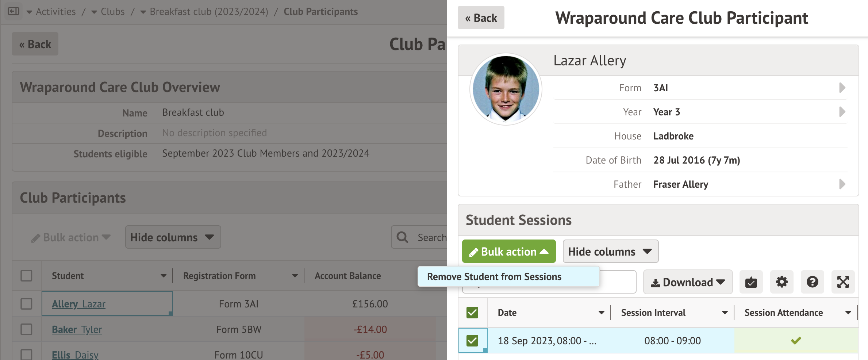Open Hide columns dropdown in Student Sessions
Screen dimensions: 868x360
(610, 252)
